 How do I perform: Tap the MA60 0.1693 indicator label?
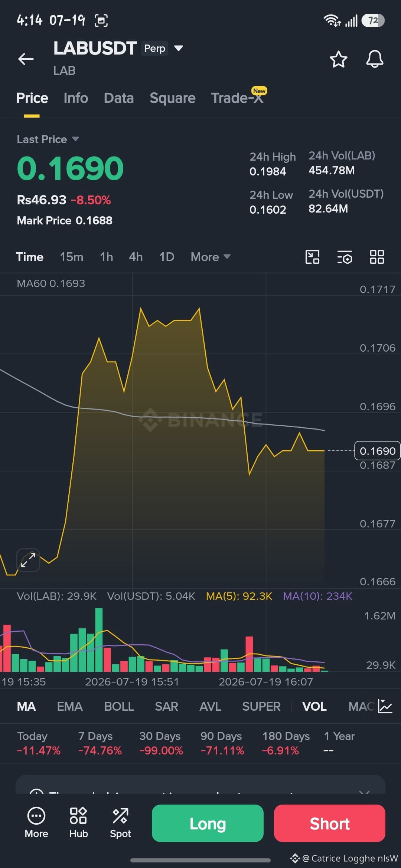tap(51, 283)
